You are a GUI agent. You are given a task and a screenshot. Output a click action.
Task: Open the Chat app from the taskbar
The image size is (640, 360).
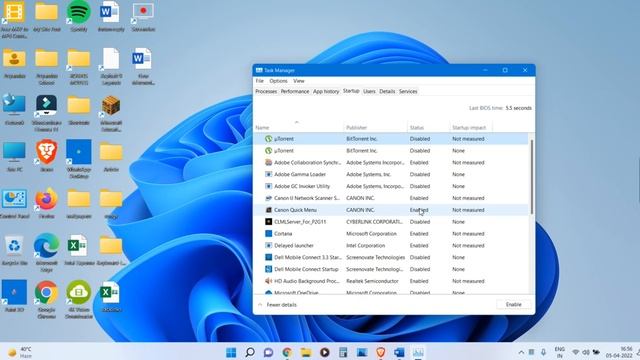(x=268, y=352)
